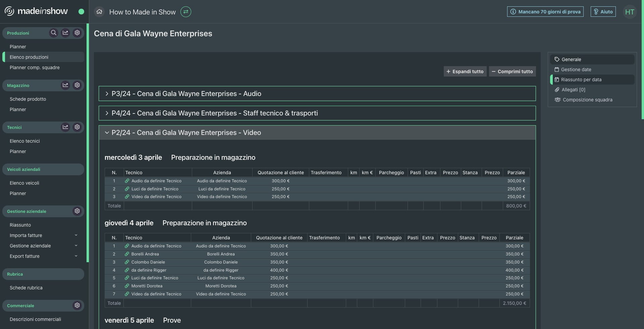Open Composizione squadra in right panel
The image size is (644, 329).
click(x=592, y=100)
